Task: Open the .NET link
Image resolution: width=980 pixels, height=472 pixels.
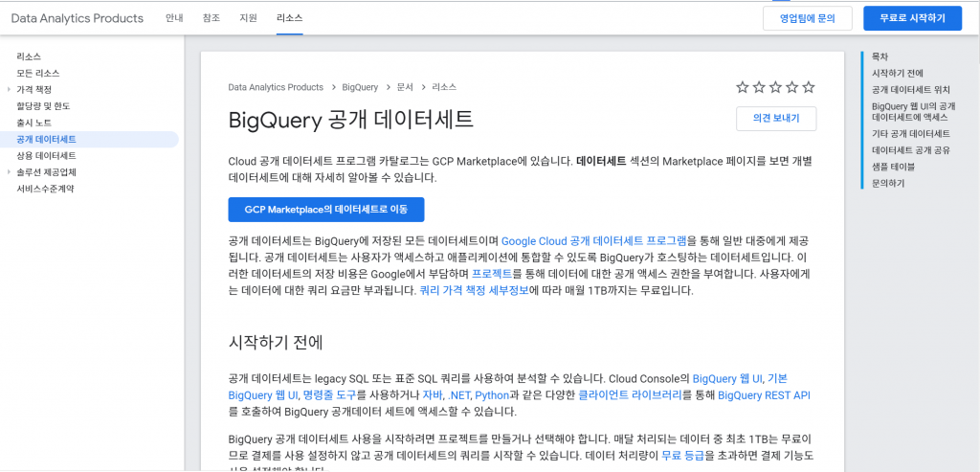Action: 458,395
